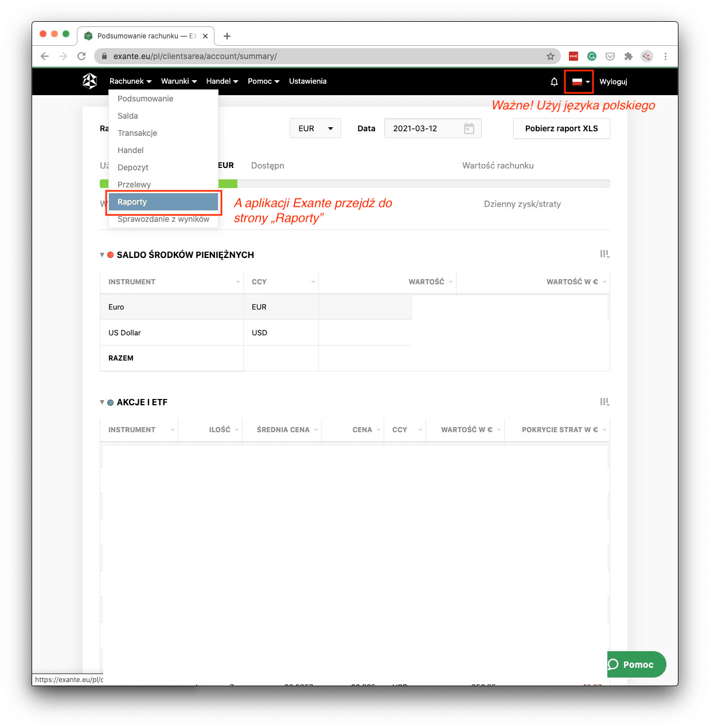Reload the page in browser
The image size is (710, 728).
(x=81, y=56)
